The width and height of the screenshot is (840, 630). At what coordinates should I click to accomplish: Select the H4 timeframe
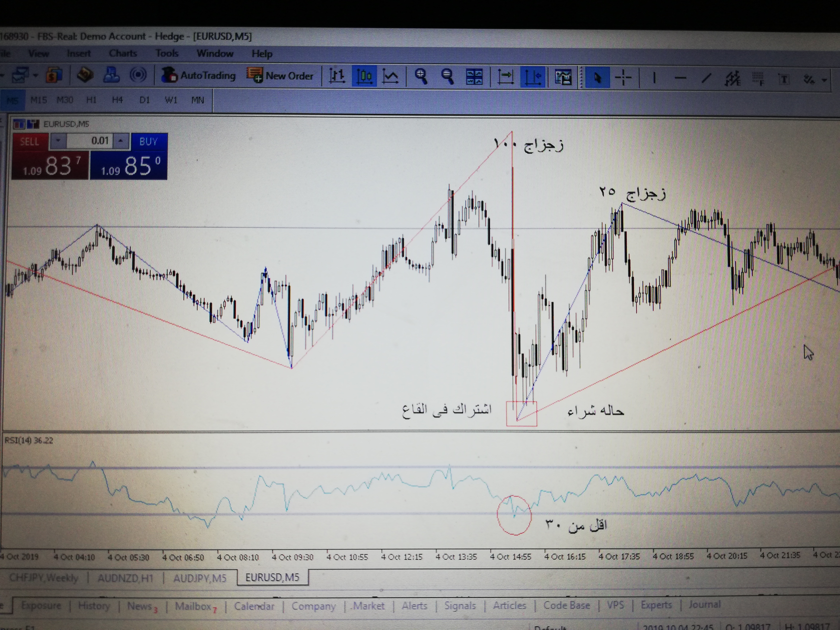(117, 100)
